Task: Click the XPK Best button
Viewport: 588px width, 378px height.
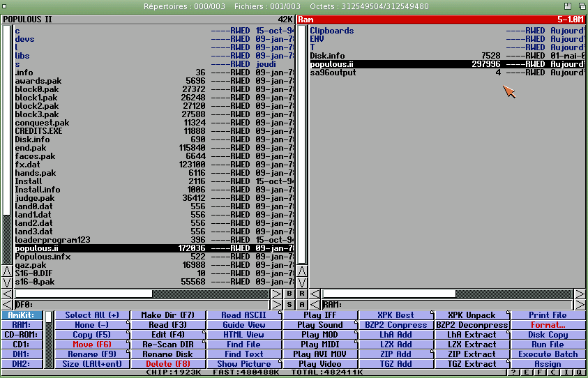Action: [396, 315]
